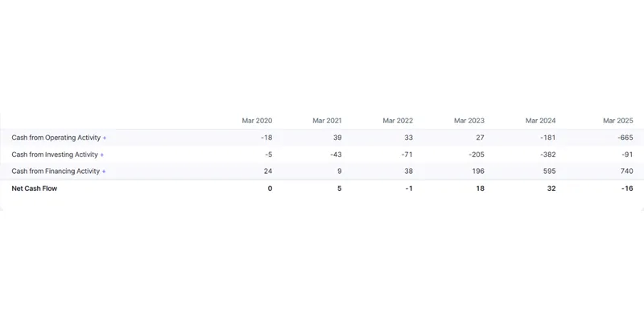Click the Cash from Financing Activity label

(56, 171)
